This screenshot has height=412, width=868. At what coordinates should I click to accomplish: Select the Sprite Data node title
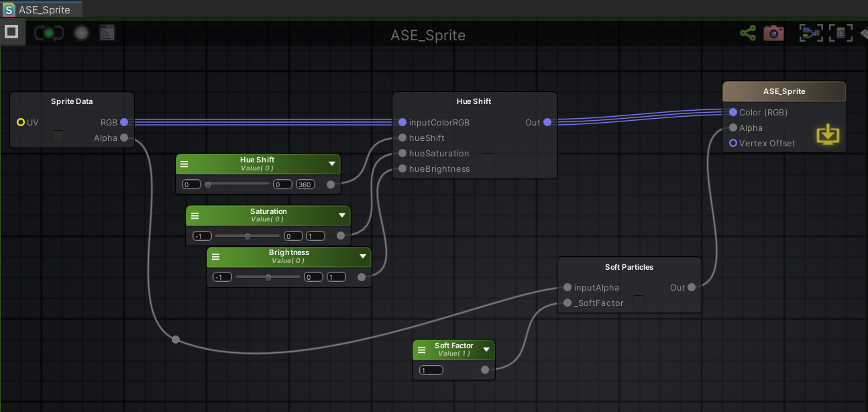[x=72, y=101]
